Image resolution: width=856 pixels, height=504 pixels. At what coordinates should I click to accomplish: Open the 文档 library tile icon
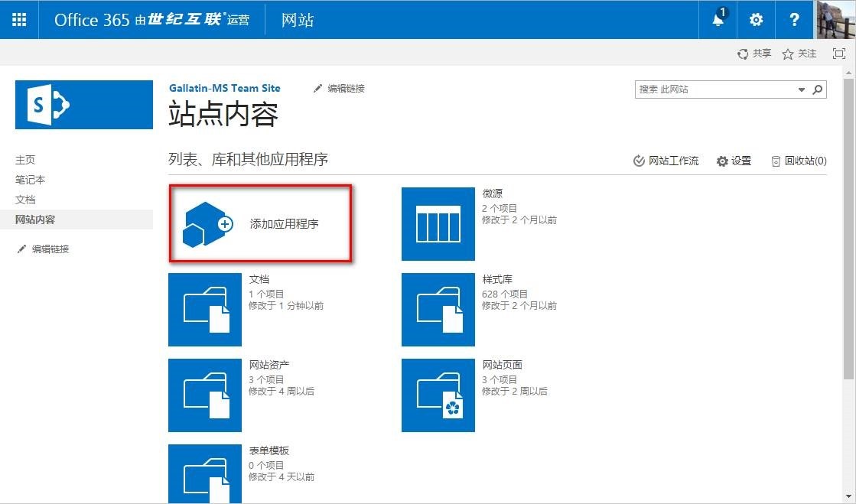(205, 310)
